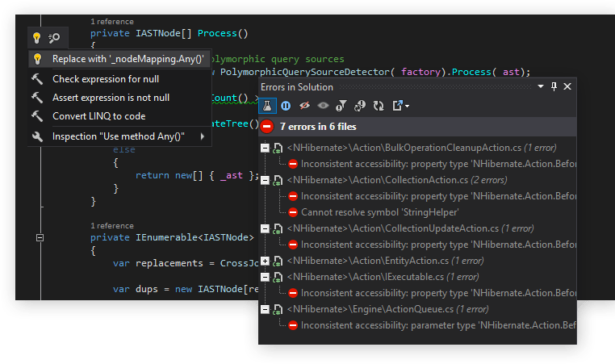
Task: Click the flask icon in Errors toolbar
Action: (x=267, y=106)
